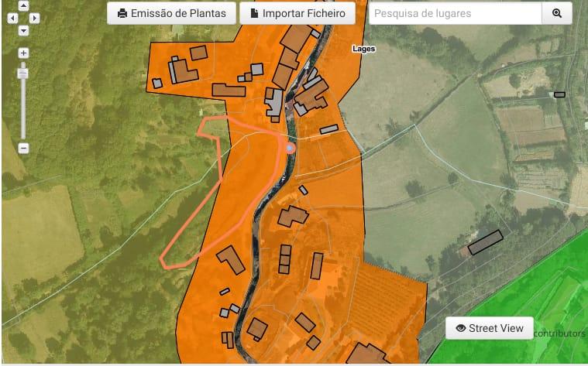
Task: Open Street View
Action: 490,328
